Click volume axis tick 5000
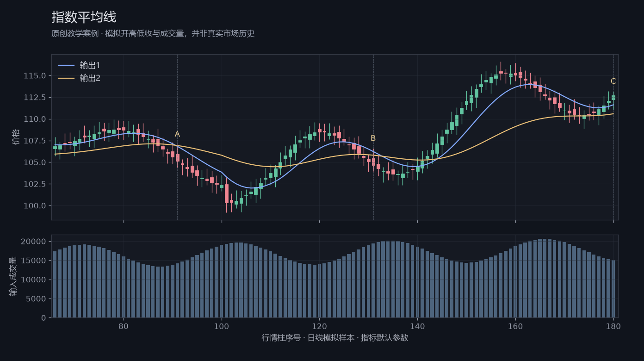This screenshot has width=644, height=361. 37,299
